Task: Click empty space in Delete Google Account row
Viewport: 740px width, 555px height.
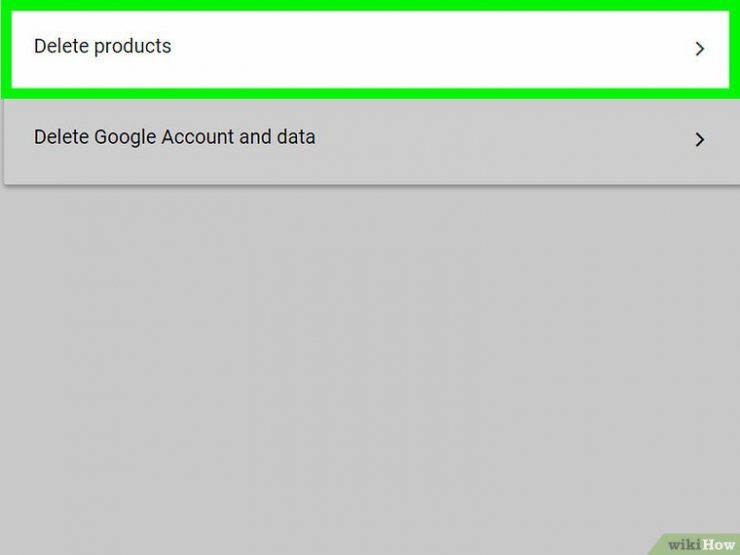Action: (x=500, y=138)
